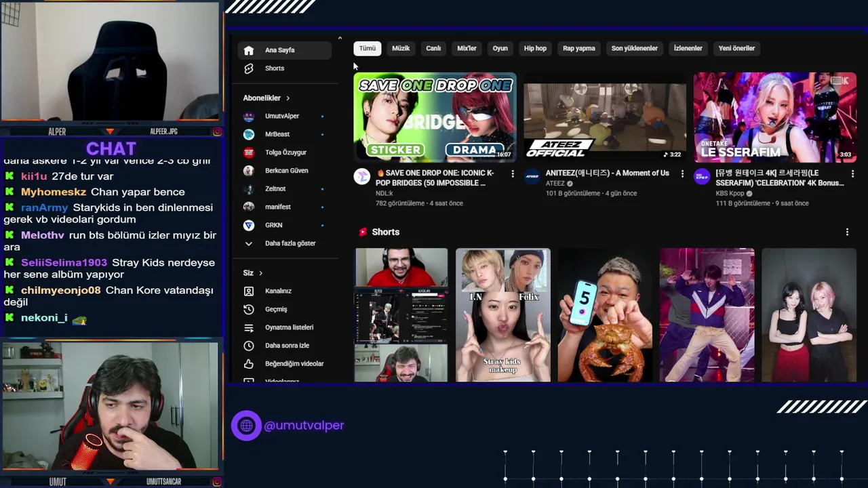Open more options for LE SSERAFIM video
The height and width of the screenshot is (488, 868).
852,174
